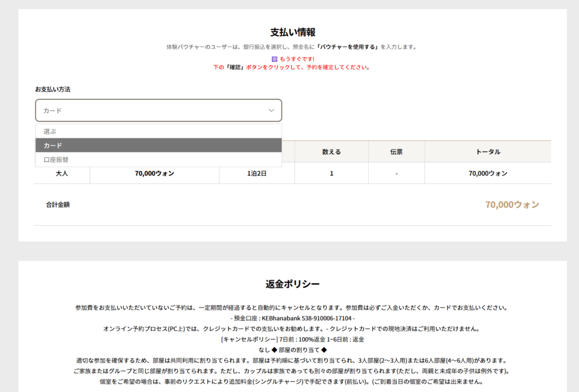Click the gold 70,000ウォン total amount
Image resolution: width=579 pixels, height=392 pixels.
[x=512, y=204]
